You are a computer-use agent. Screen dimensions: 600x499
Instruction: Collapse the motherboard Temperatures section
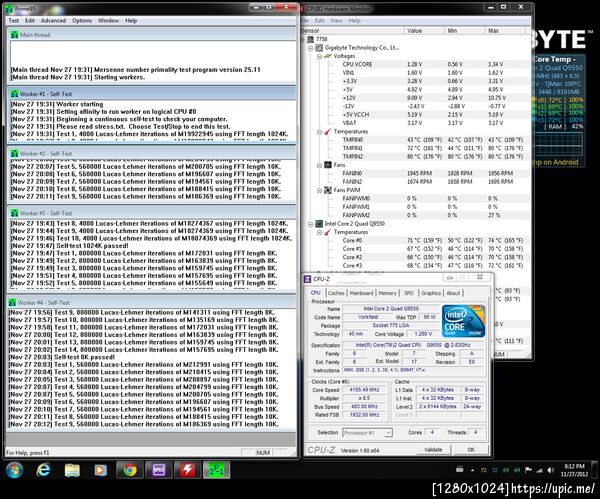[319, 132]
